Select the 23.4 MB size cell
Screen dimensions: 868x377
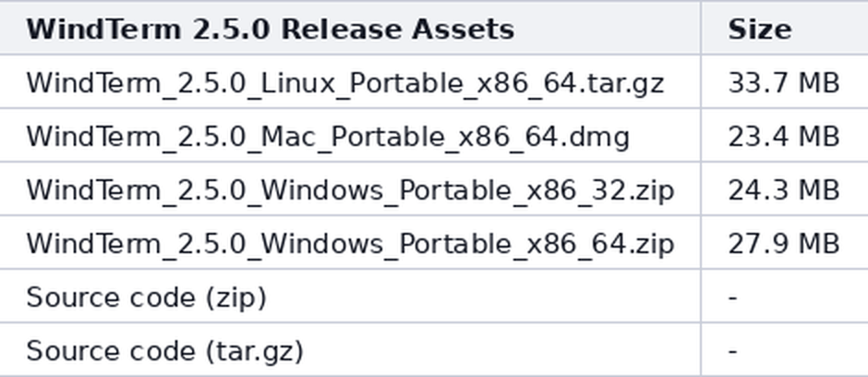(x=784, y=137)
